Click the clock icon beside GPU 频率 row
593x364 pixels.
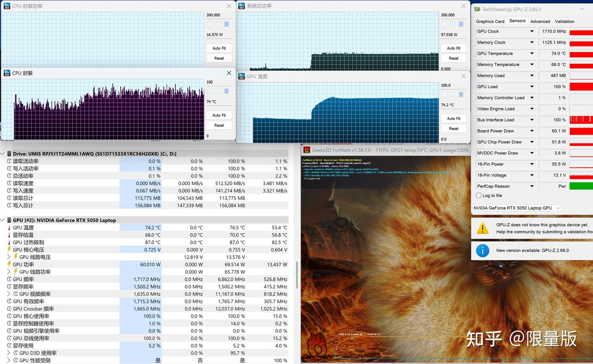[9, 279]
